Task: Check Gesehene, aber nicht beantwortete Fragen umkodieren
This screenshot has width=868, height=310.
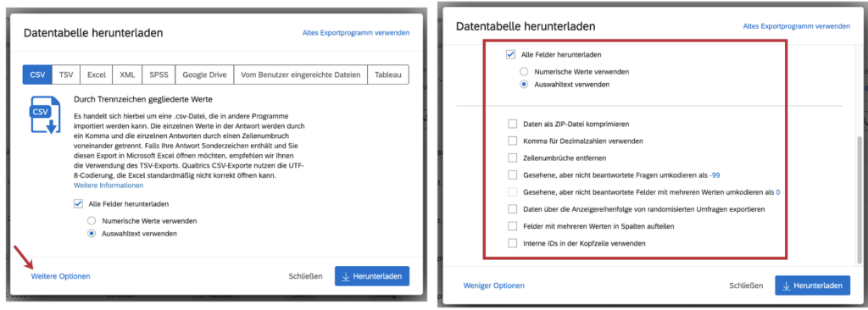Action: [x=513, y=175]
